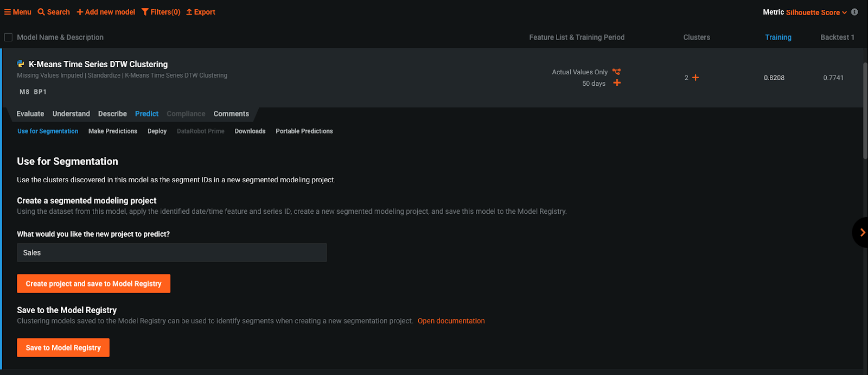Viewport: 868px width, 375px height.
Task: Select the Predict tab
Action: tap(146, 114)
